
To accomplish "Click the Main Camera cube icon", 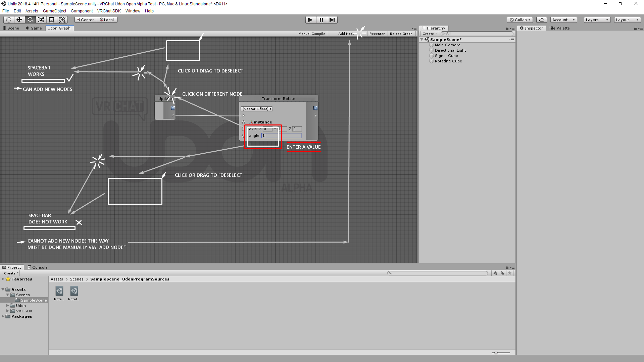I will (x=432, y=45).
